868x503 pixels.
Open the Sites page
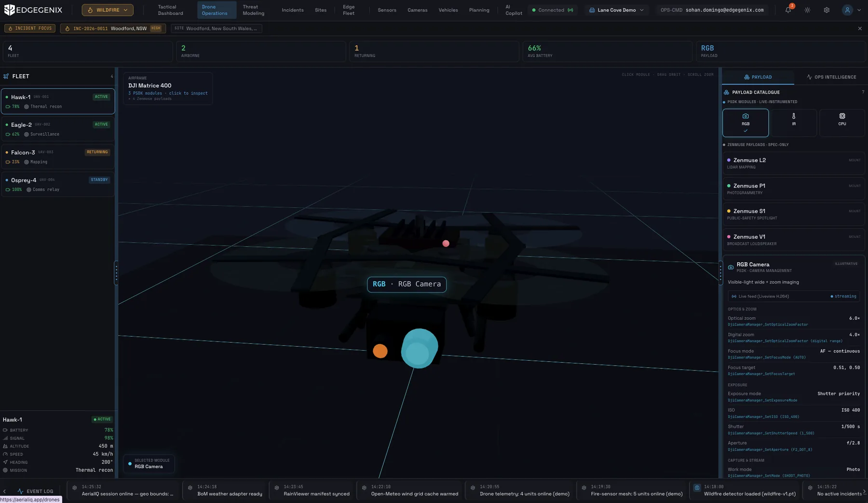[x=321, y=10]
